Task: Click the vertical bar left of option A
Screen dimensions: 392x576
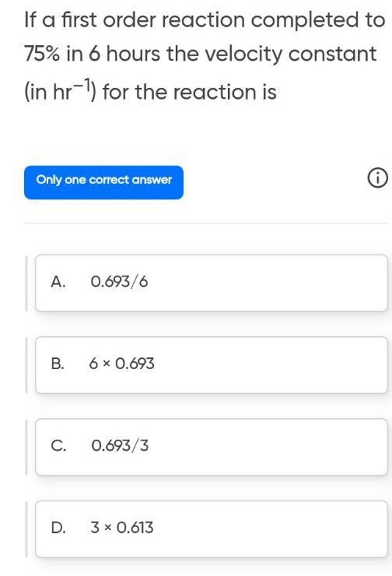Action: point(26,283)
